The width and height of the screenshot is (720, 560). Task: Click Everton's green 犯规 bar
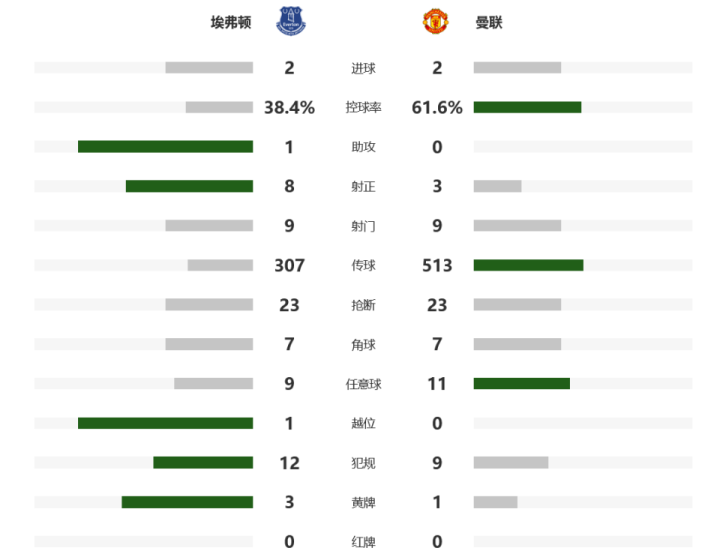pos(203,463)
